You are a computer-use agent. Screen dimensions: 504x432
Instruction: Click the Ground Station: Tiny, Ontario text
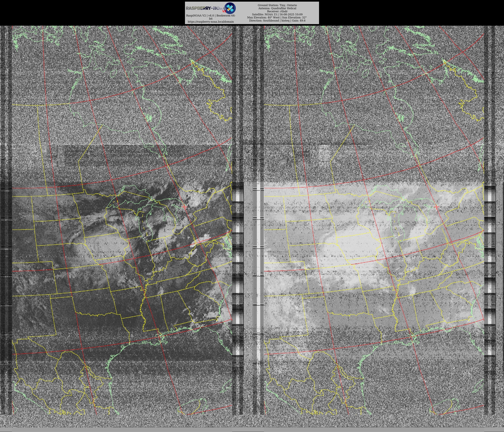[x=277, y=5]
